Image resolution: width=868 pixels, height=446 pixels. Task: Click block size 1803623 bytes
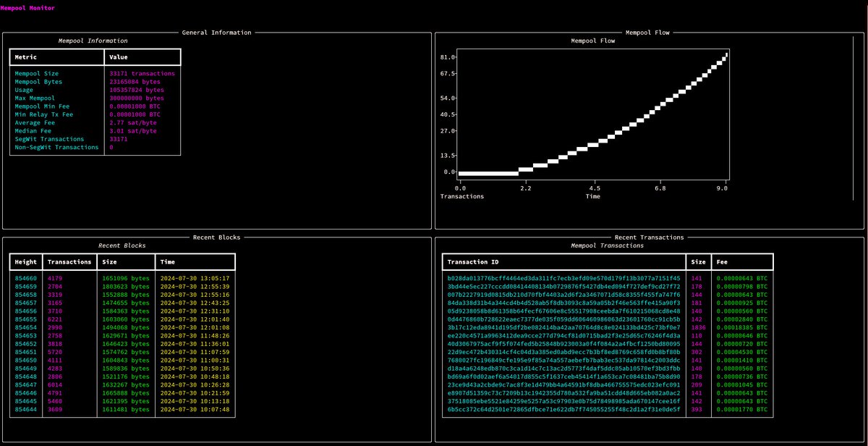tap(126, 287)
